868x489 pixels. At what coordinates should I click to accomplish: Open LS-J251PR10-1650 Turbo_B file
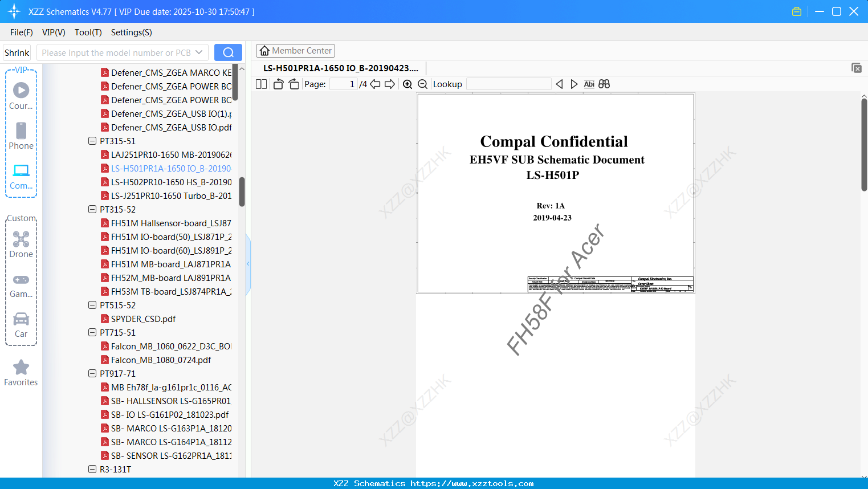coord(166,195)
